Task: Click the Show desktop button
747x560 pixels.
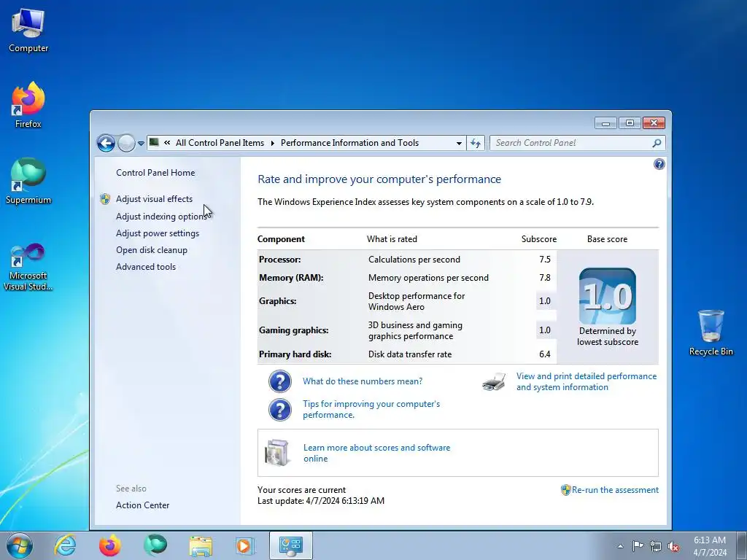Action: coord(741,545)
